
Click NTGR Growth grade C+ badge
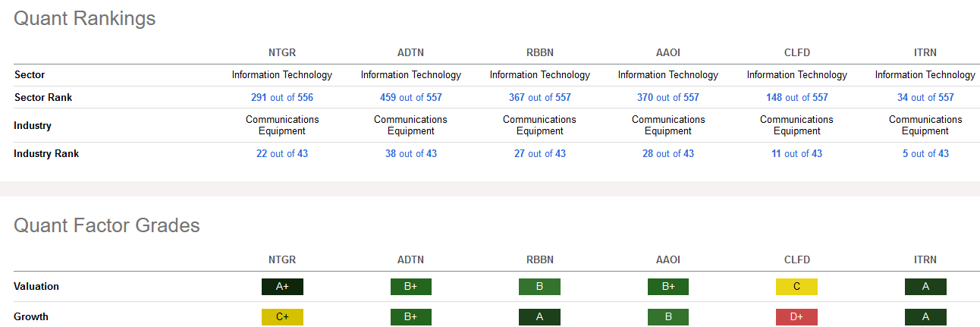point(282,317)
